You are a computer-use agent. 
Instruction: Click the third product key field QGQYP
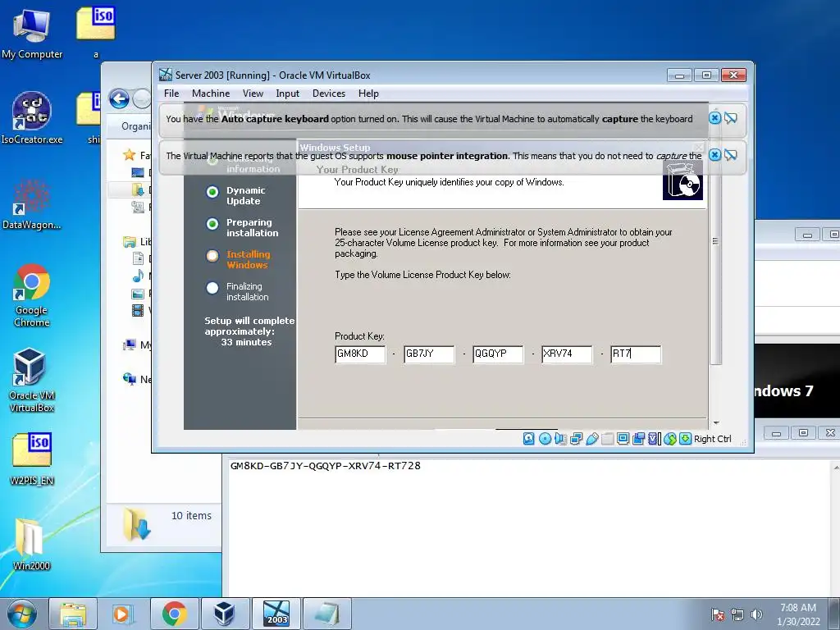(x=498, y=354)
